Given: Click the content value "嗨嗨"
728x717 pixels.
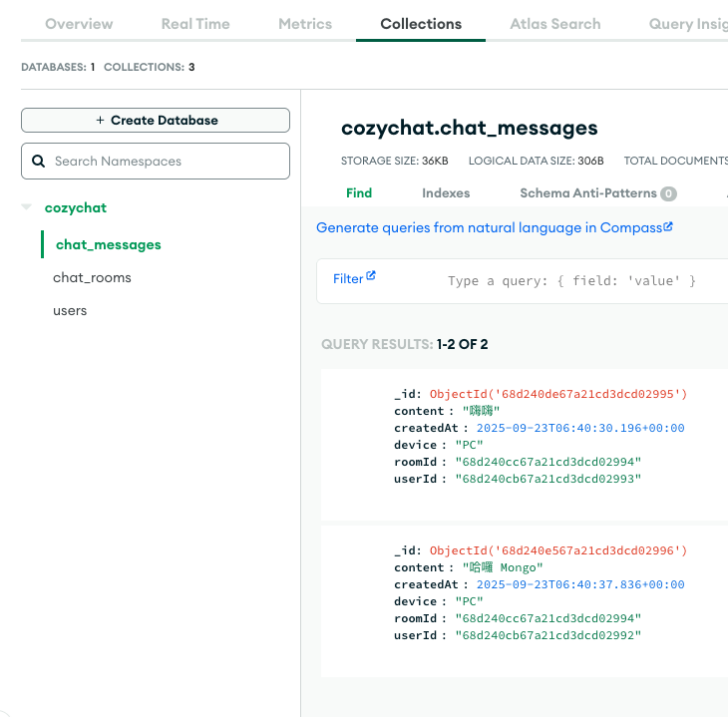Looking at the screenshot, I should pos(481,411).
